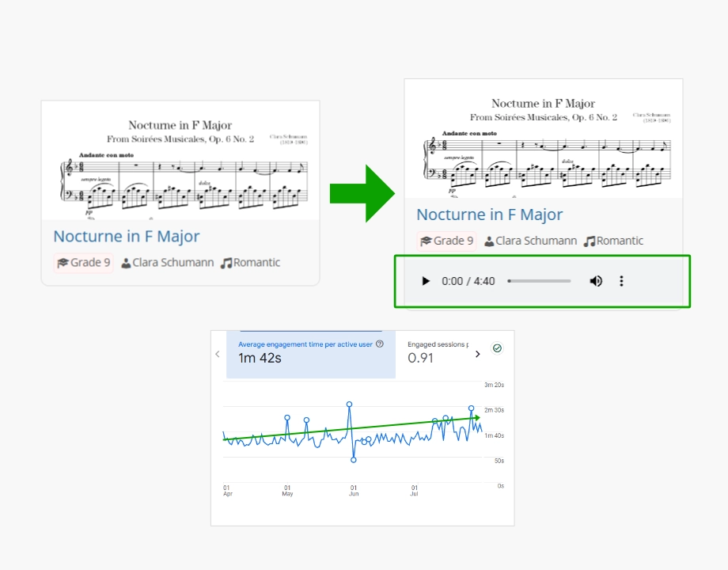Open the sheet music thumbnail in the right card

[x=544, y=139]
